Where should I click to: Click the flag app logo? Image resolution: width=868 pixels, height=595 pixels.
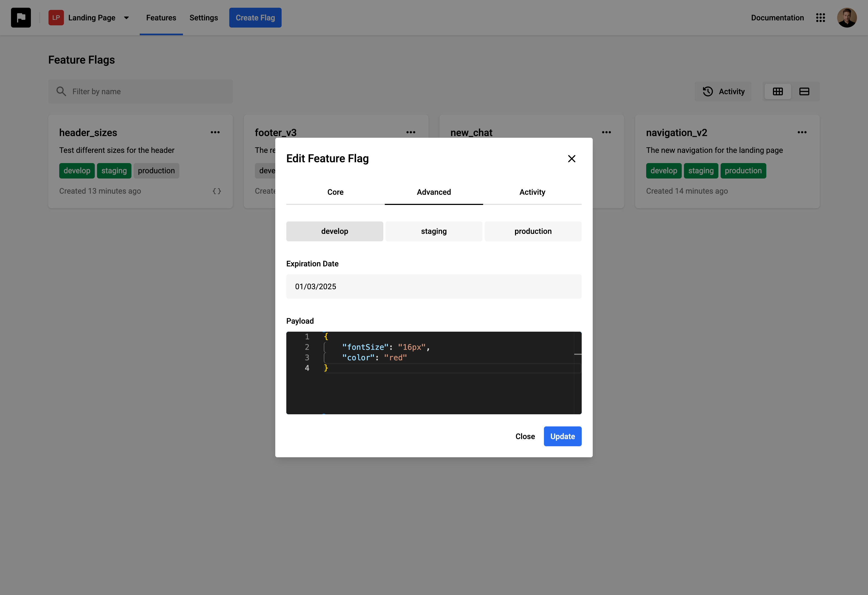pyautogui.click(x=21, y=18)
